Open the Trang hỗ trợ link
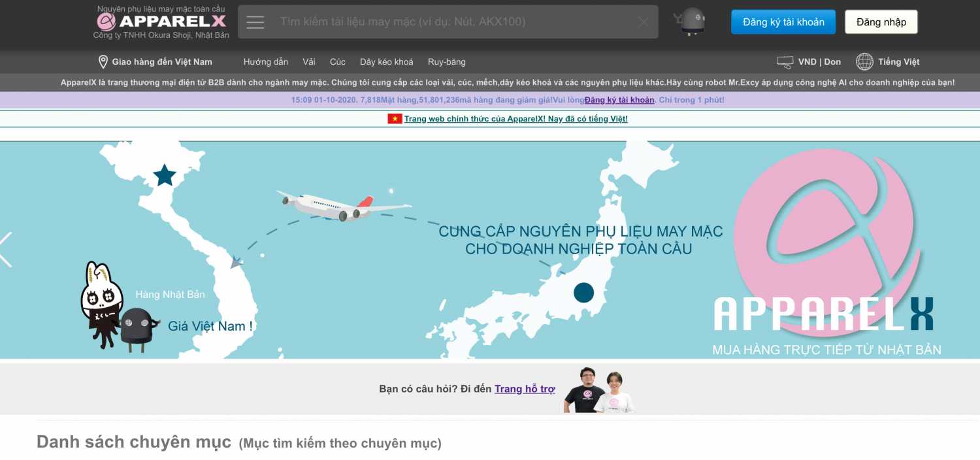Viewport: 980px width, 460px height. [525, 389]
